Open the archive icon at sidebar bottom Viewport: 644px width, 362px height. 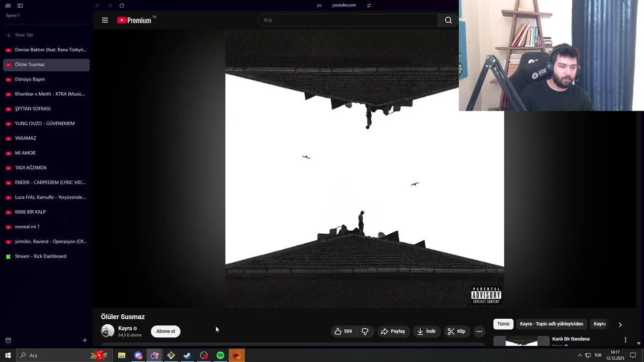pyautogui.click(x=8, y=340)
